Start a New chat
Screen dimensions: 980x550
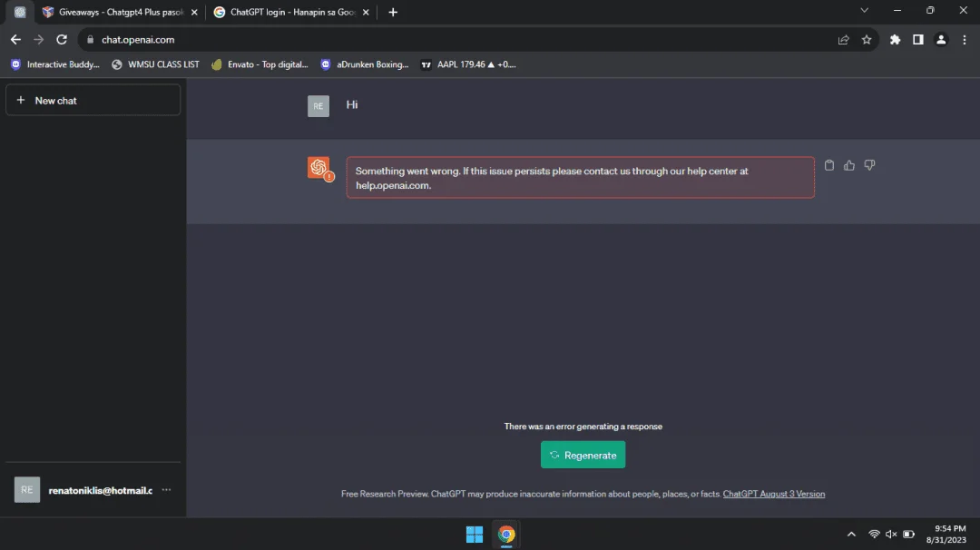(93, 100)
